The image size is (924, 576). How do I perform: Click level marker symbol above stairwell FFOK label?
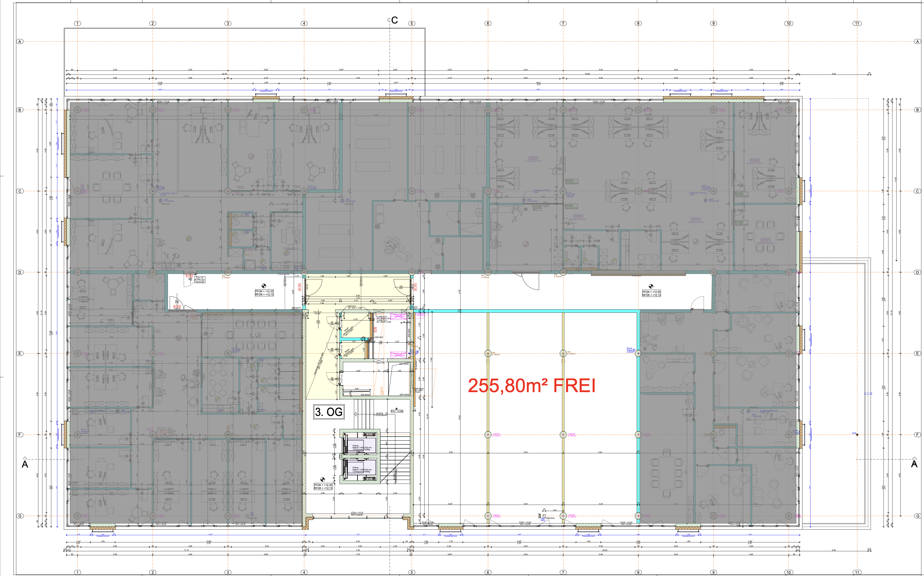pos(322,480)
